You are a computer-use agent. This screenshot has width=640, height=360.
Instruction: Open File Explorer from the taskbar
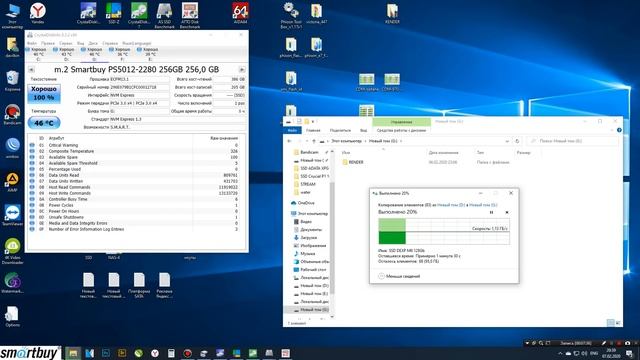coord(73,353)
